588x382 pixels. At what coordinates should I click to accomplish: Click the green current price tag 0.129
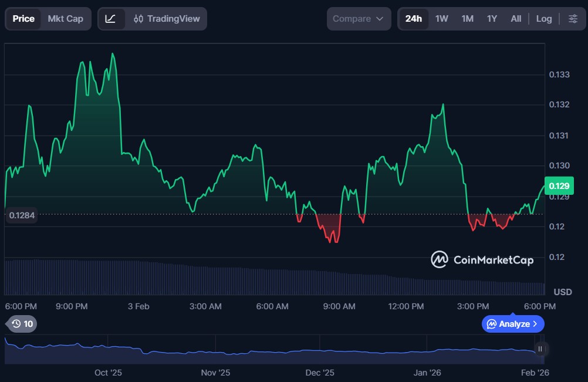coord(557,187)
